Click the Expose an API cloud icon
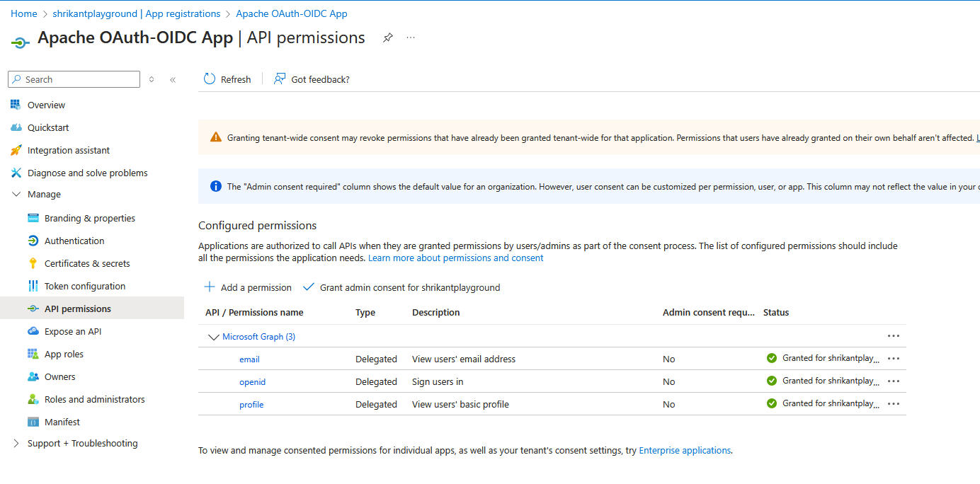 33,331
